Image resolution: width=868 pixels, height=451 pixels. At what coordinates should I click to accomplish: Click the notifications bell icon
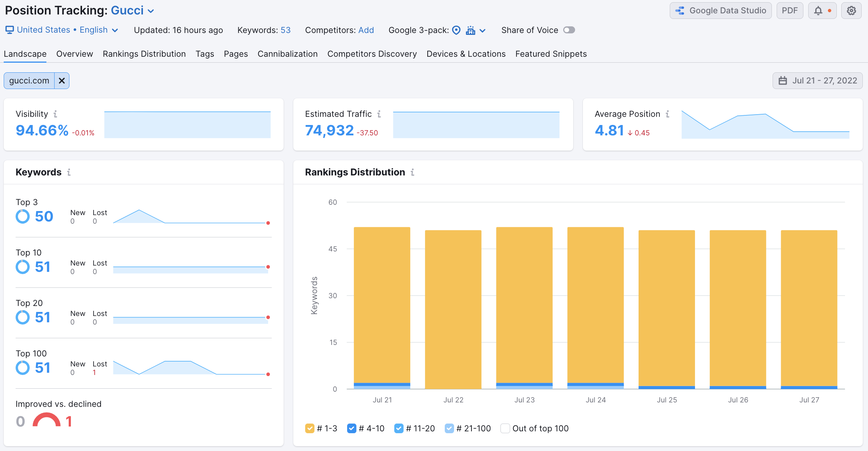click(x=818, y=10)
